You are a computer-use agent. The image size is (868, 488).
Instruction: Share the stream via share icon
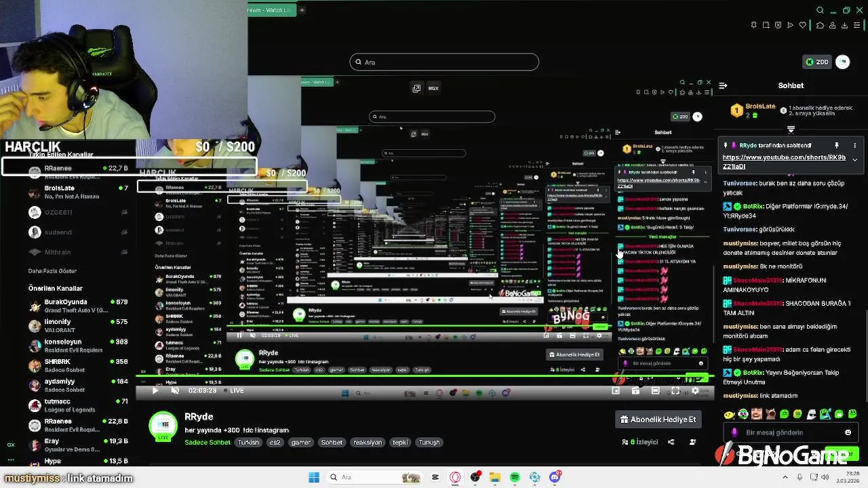(671, 442)
